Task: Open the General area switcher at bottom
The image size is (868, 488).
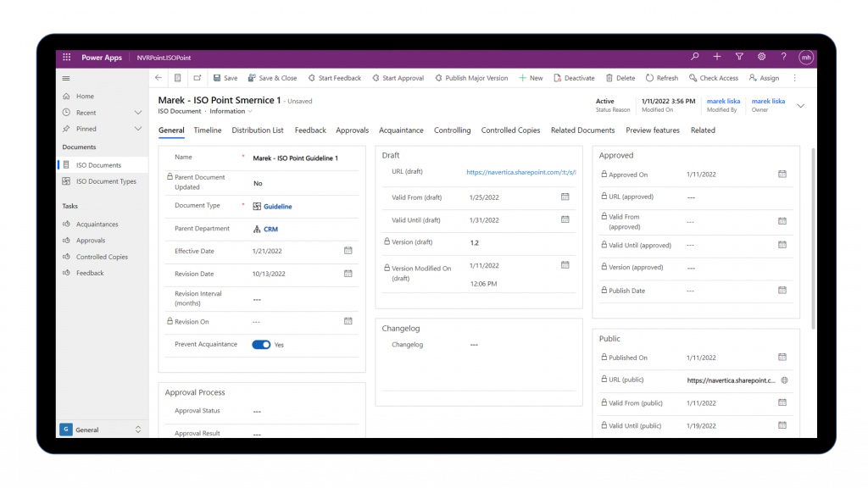Action: pyautogui.click(x=101, y=430)
